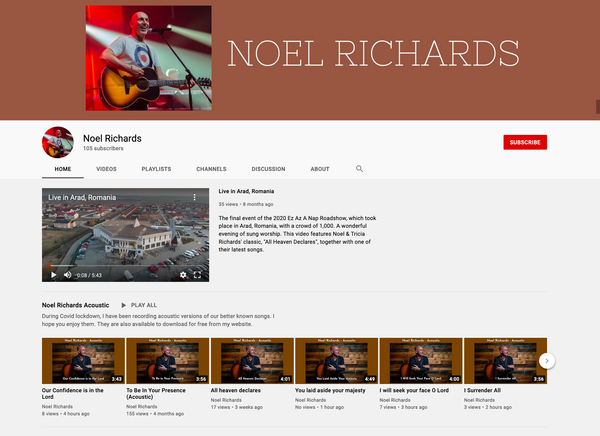Open the Live in Arad, Romania title link
Viewport: 600px width, 436px height.
point(246,191)
